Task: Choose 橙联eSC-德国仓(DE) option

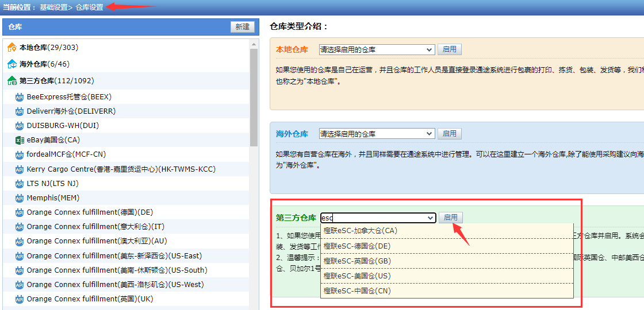Action: click(x=446, y=246)
